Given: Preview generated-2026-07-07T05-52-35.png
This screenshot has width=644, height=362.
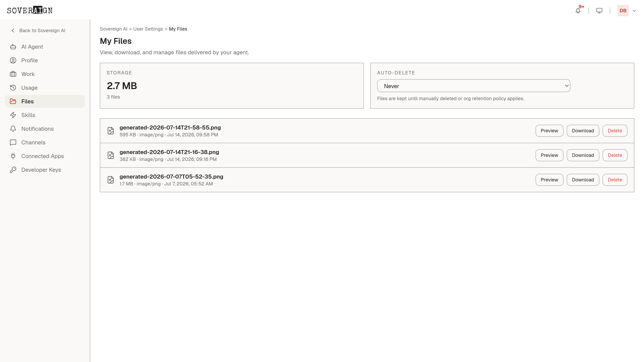Looking at the screenshot, I should (549, 180).
